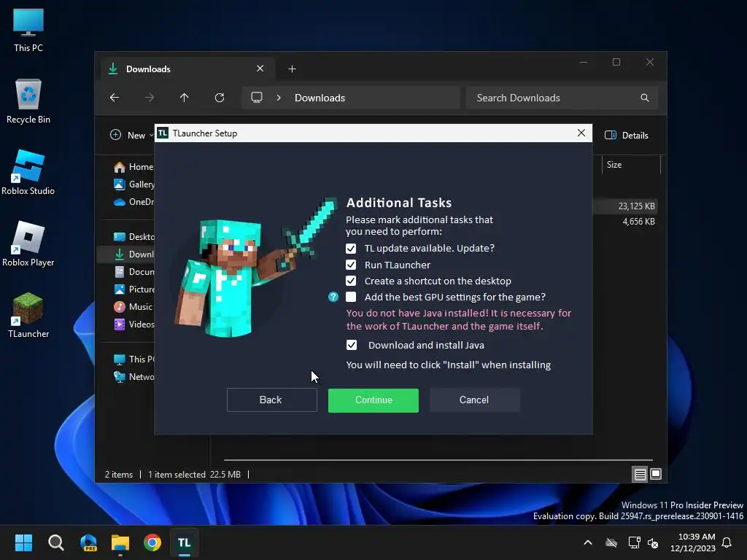
Task: Click the muted volume tray icon
Action: (653, 542)
